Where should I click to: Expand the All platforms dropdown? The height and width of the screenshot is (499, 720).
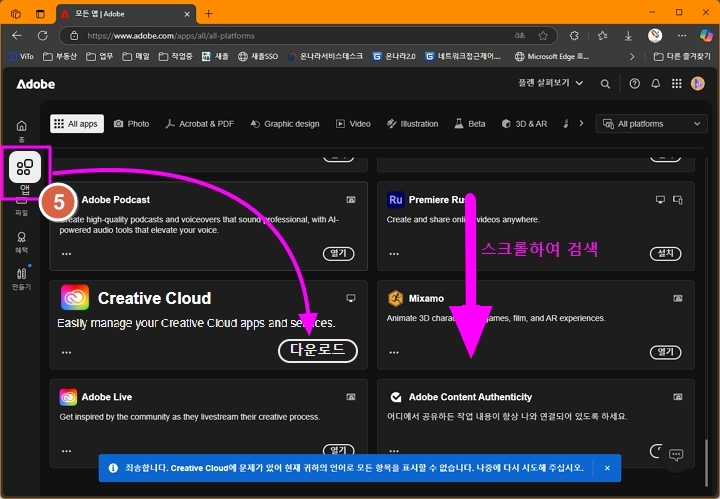[651, 124]
